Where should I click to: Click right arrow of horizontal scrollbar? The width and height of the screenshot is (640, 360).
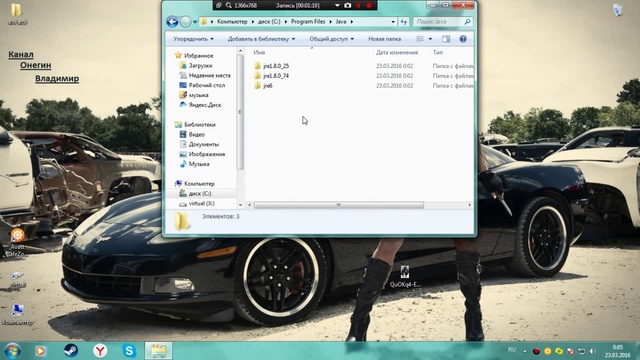pos(469,205)
